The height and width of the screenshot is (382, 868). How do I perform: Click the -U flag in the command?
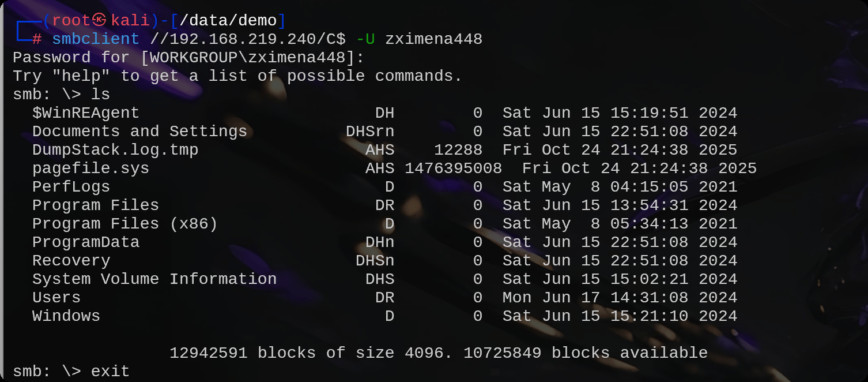coord(365,39)
